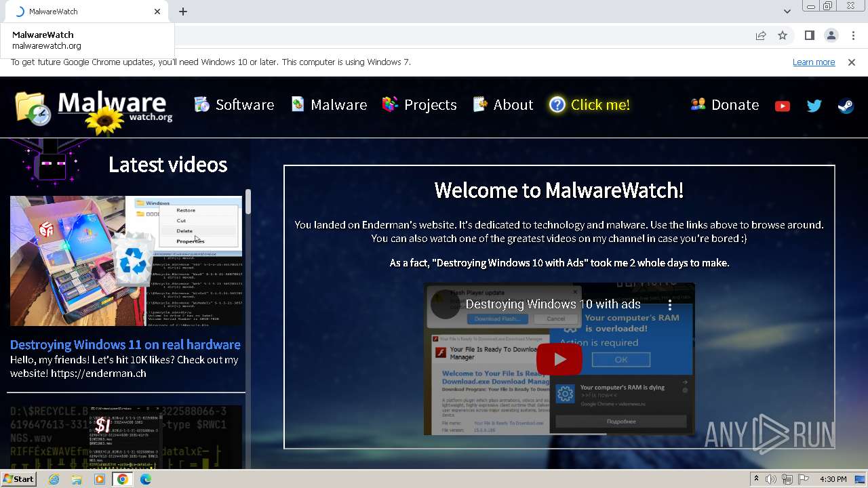
Task: Click the Software box icon
Action: pos(201,104)
